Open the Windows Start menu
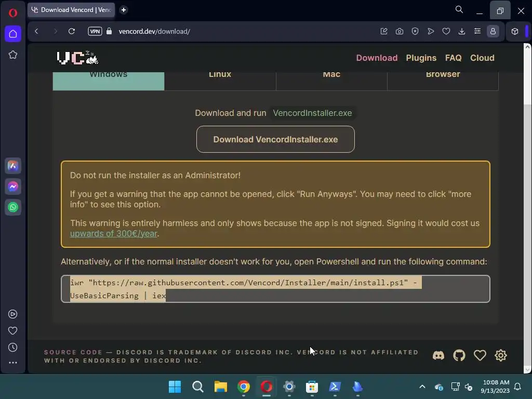The height and width of the screenshot is (399, 532). coord(175,387)
